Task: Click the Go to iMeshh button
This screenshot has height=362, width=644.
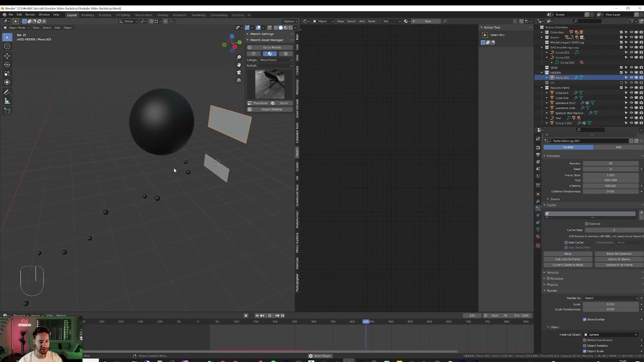Action: click(x=270, y=47)
